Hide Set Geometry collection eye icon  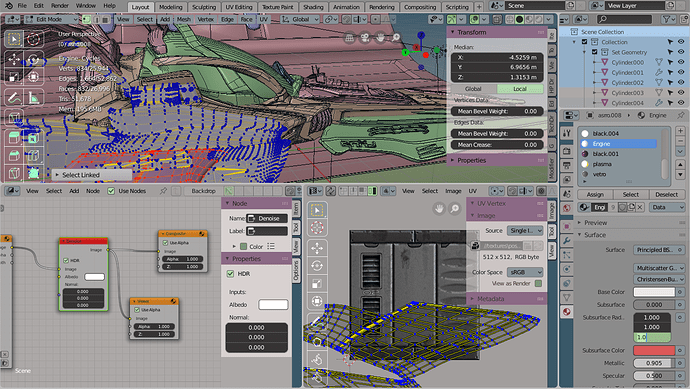click(x=681, y=52)
